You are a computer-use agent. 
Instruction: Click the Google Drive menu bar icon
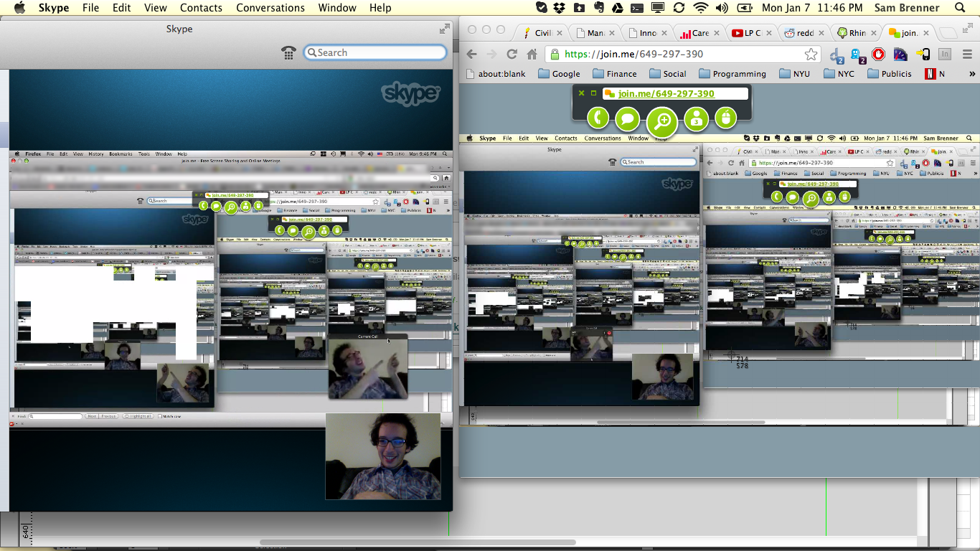point(618,8)
